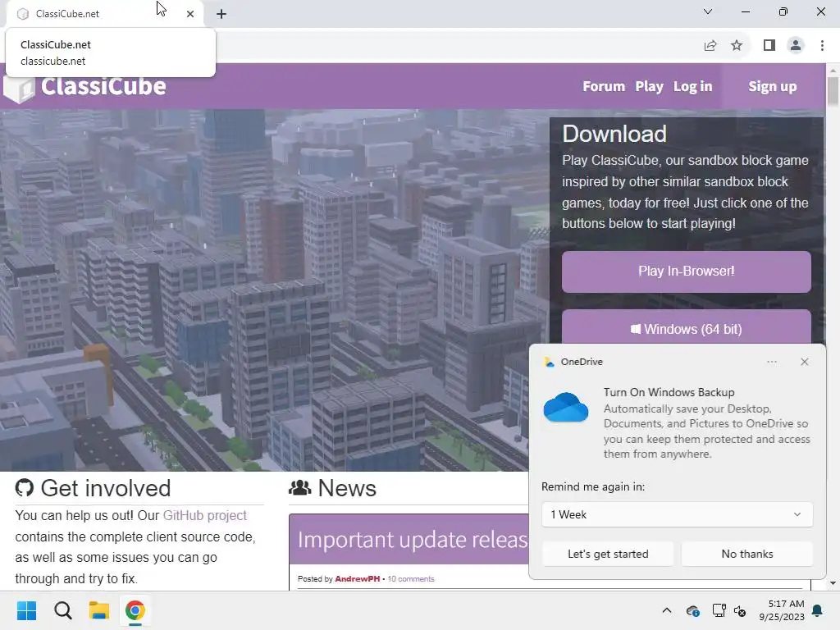
Task: Open the network tray icon
Action: tap(719, 610)
